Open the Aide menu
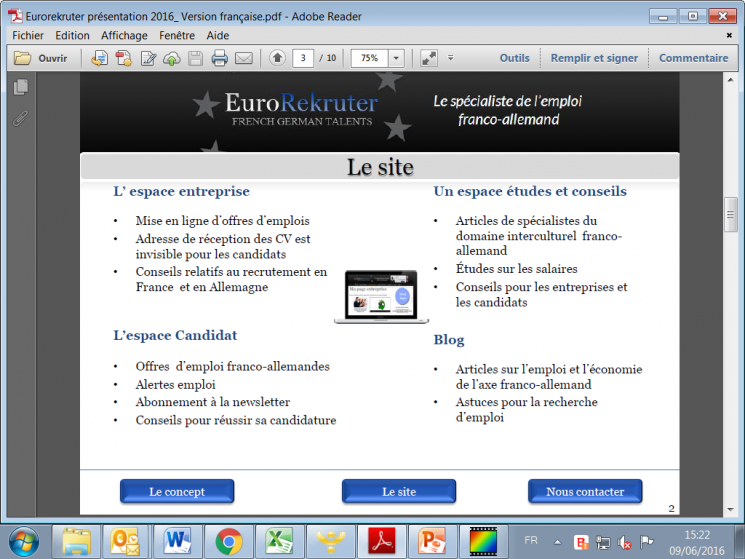Screen dimensions: 745x559 218,36
